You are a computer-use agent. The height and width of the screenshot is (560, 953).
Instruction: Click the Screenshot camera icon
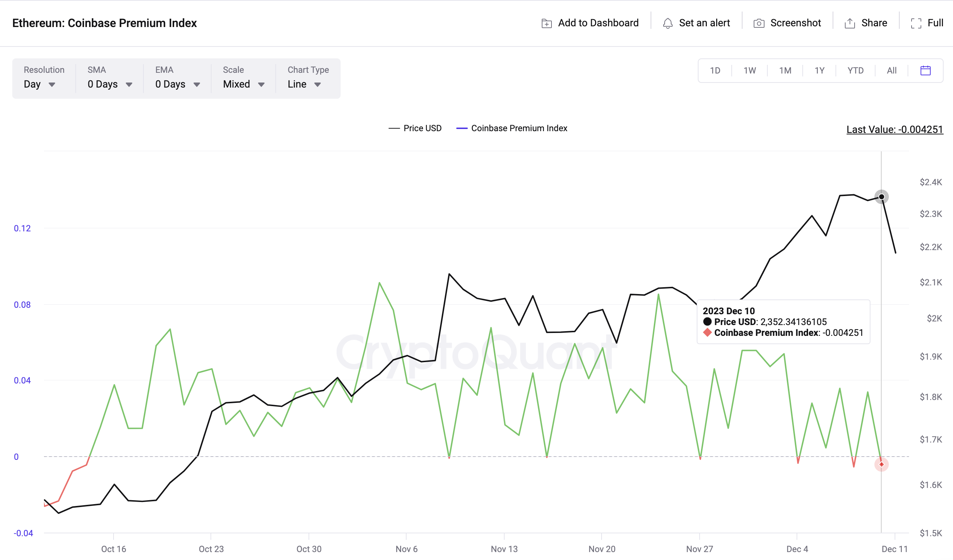[759, 23]
